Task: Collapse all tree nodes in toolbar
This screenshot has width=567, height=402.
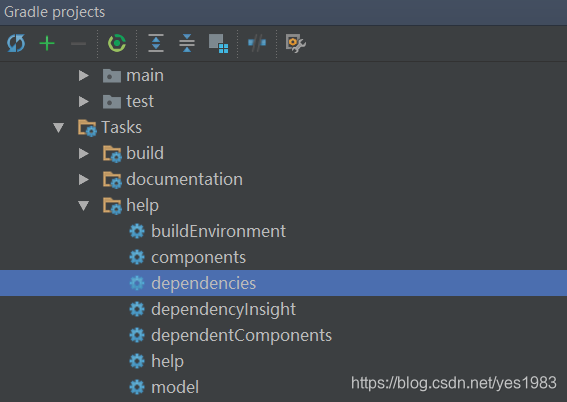Action: coord(187,43)
